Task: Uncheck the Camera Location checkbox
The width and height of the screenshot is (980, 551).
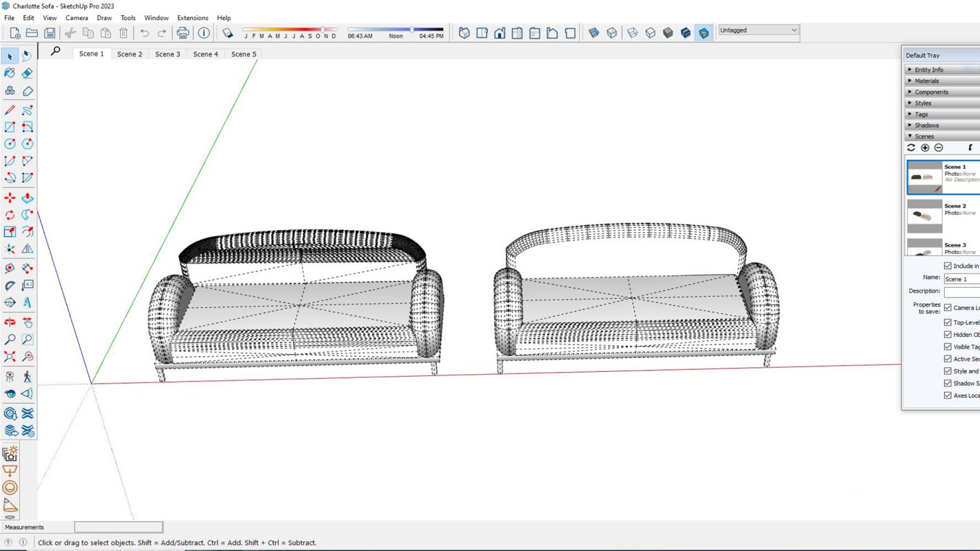Action: click(948, 308)
